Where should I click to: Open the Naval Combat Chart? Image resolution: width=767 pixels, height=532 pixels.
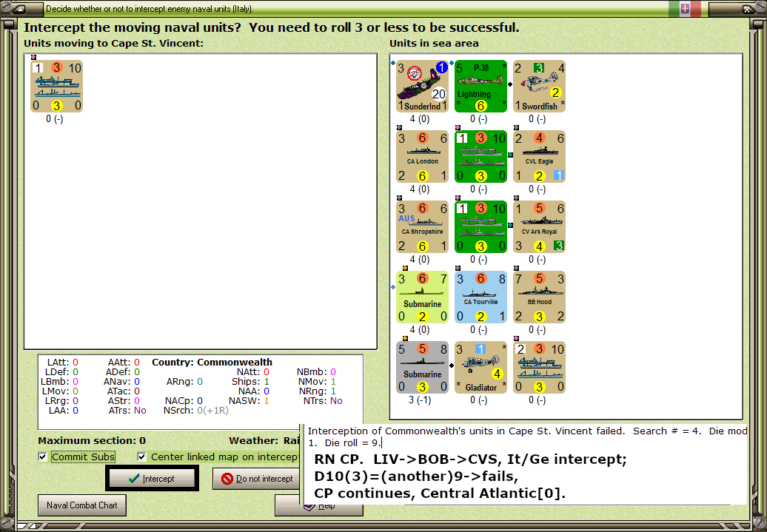(x=81, y=505)
